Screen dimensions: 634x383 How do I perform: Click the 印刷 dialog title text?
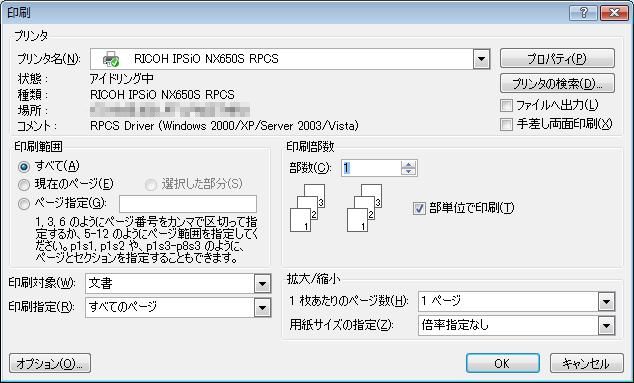pos(18,13)
